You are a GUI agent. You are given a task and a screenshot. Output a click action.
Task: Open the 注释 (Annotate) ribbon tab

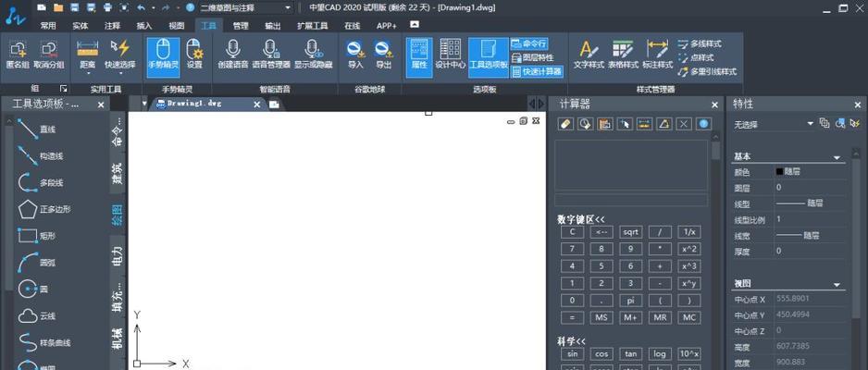pyautogui.click(x=112, y=26)
